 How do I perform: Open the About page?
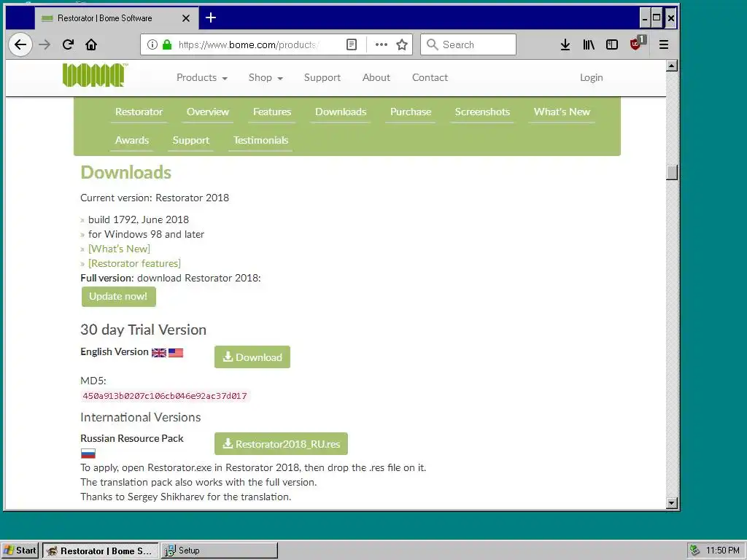(376, 77)
